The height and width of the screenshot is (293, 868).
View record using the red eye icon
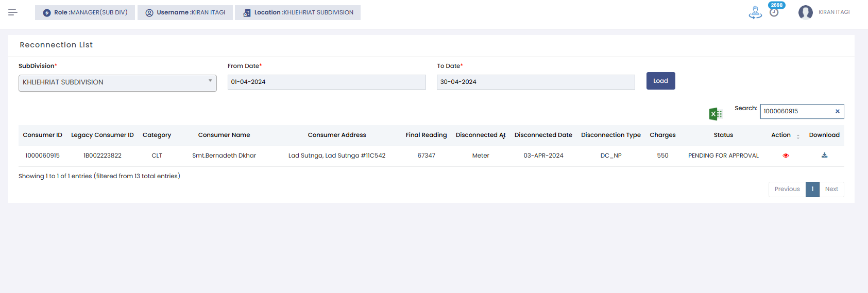tap(786, 156)
